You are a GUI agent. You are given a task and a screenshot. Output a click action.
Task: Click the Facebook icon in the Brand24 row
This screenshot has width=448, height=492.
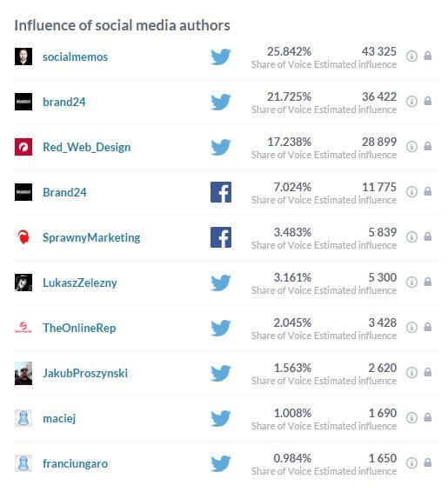(221, 192)
